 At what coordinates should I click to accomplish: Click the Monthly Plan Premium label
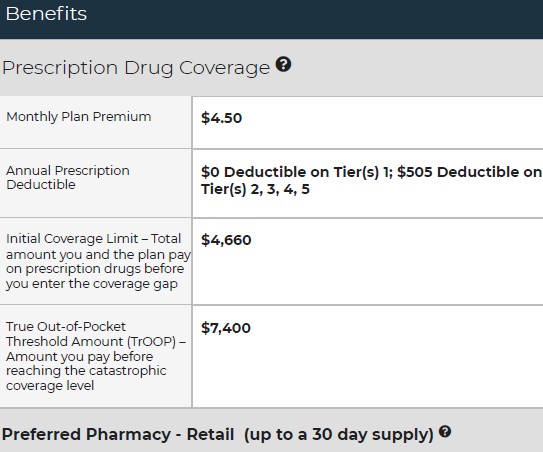pos(79,117)
